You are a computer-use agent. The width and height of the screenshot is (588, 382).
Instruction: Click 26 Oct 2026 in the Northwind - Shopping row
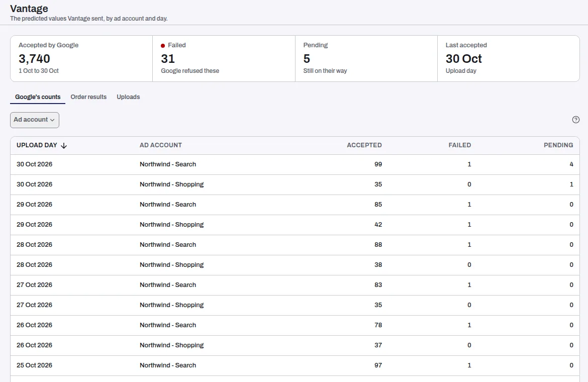(x=35, y=345)
